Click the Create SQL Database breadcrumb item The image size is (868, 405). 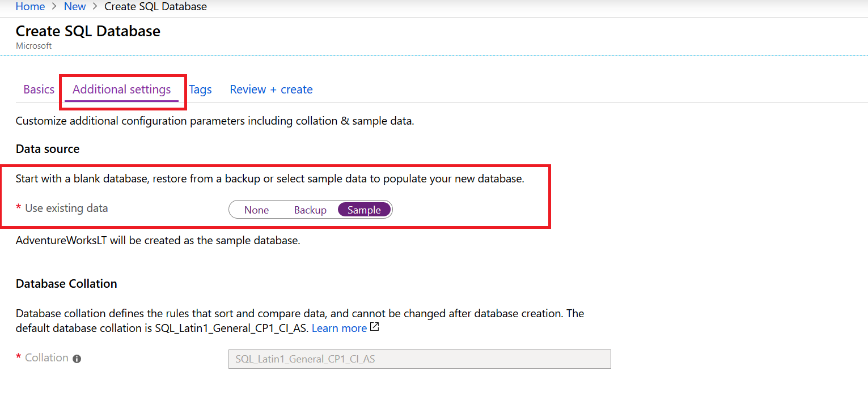pyautogui.click(x=155, y=7)
